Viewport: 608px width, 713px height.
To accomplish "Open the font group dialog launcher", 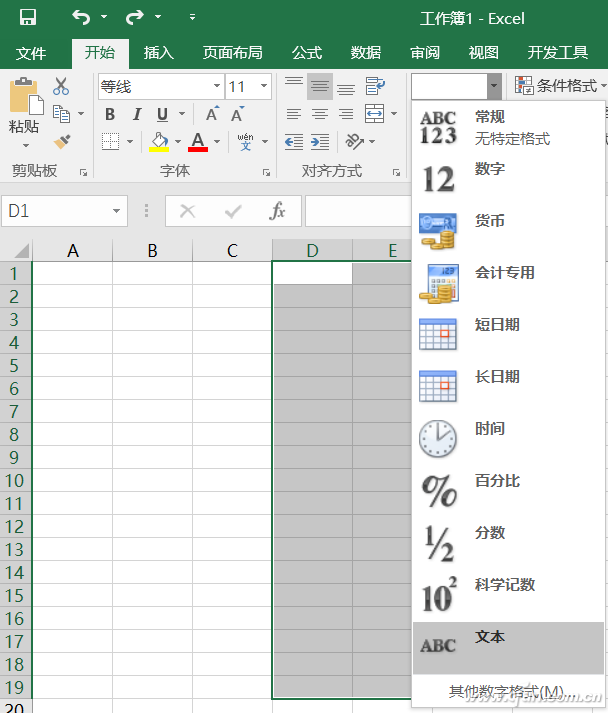I will coord(266,172).
